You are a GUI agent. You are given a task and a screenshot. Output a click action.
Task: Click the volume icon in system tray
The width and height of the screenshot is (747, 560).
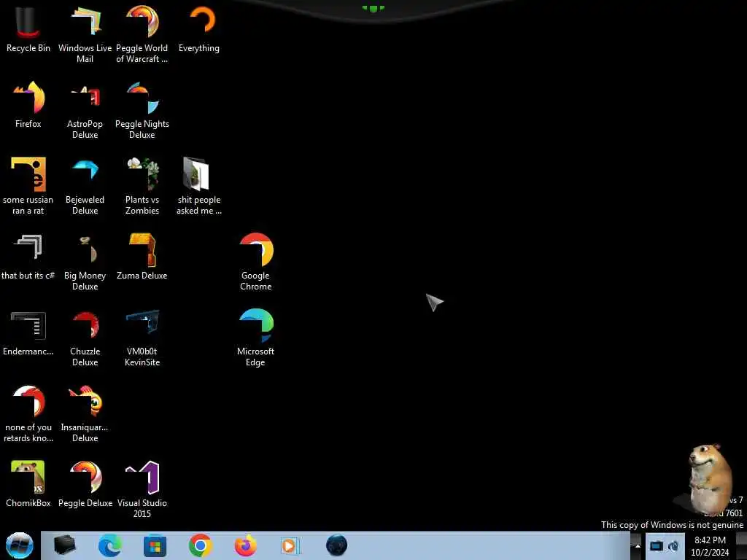tap(673, 545)
